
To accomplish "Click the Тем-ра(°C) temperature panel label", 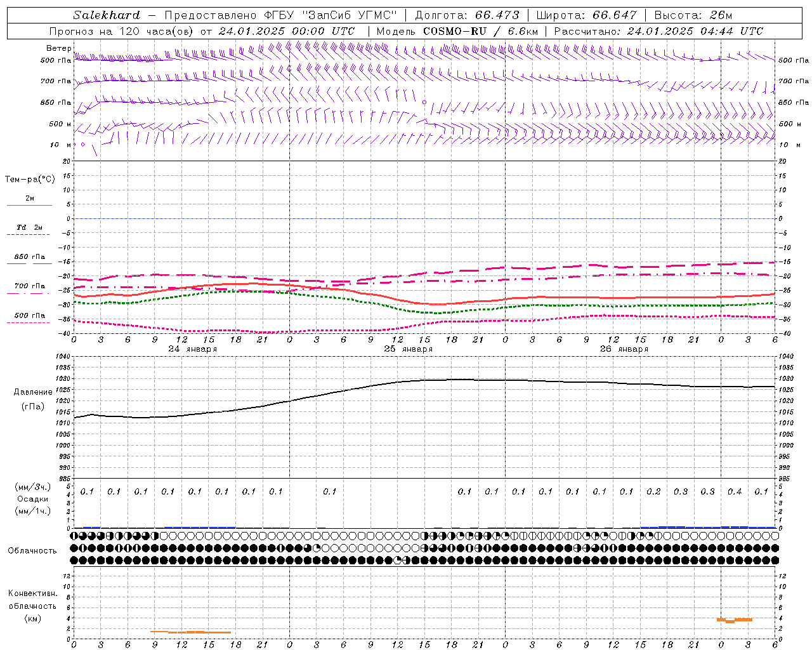I will point(30,180).
